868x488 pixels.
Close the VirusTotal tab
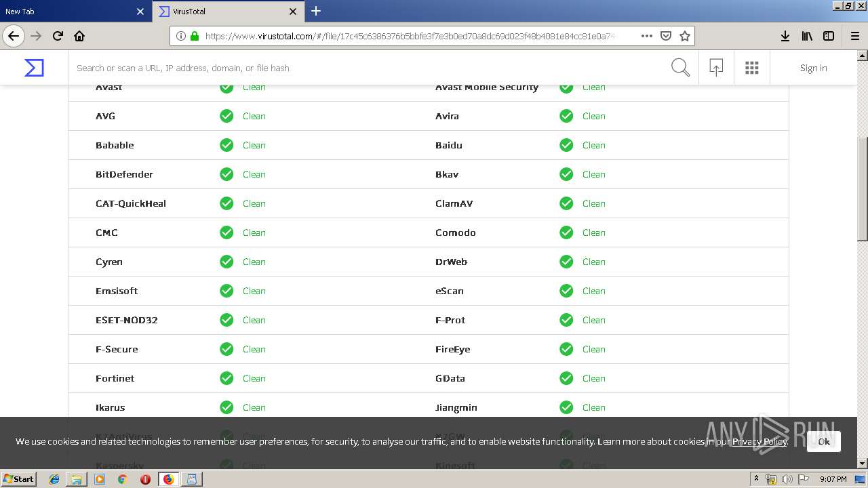click(x=293, y=12)
